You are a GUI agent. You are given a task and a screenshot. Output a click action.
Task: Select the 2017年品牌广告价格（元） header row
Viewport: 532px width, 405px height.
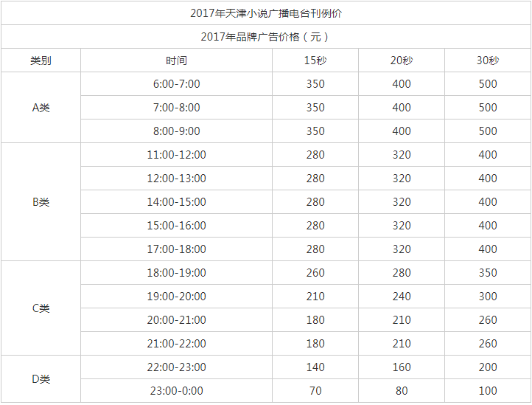pos(266,36)
